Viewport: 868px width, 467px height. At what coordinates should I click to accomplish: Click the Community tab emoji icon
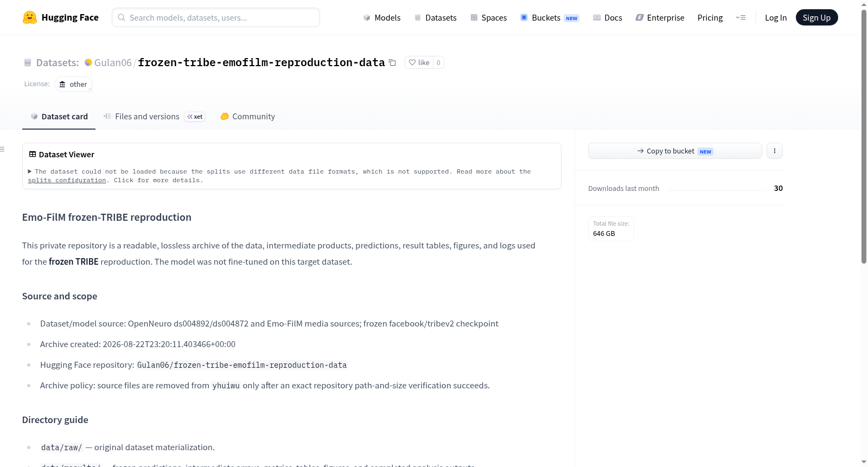click(225, 116)
